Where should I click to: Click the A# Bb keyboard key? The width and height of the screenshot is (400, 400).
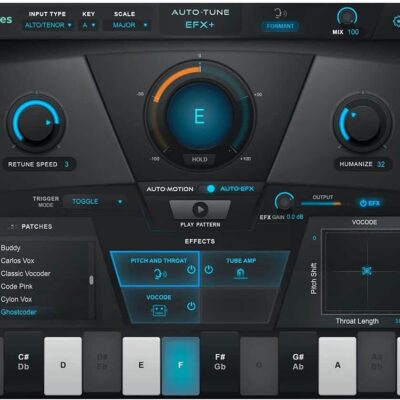(x=377, y=362)
